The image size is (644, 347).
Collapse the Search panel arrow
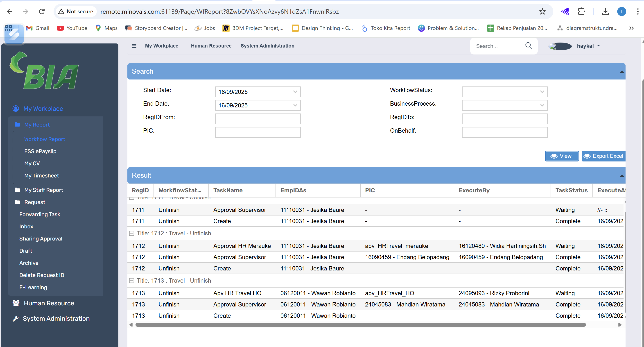tap(622, 72)
